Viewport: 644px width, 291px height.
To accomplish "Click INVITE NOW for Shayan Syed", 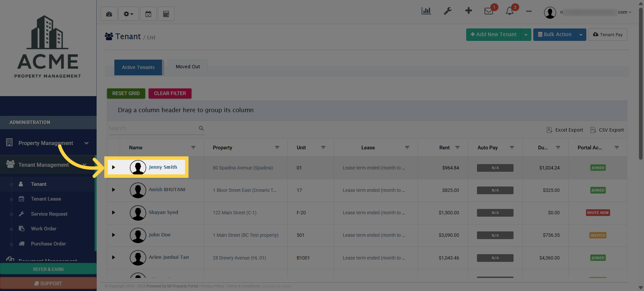I will (x=598, y=213).
